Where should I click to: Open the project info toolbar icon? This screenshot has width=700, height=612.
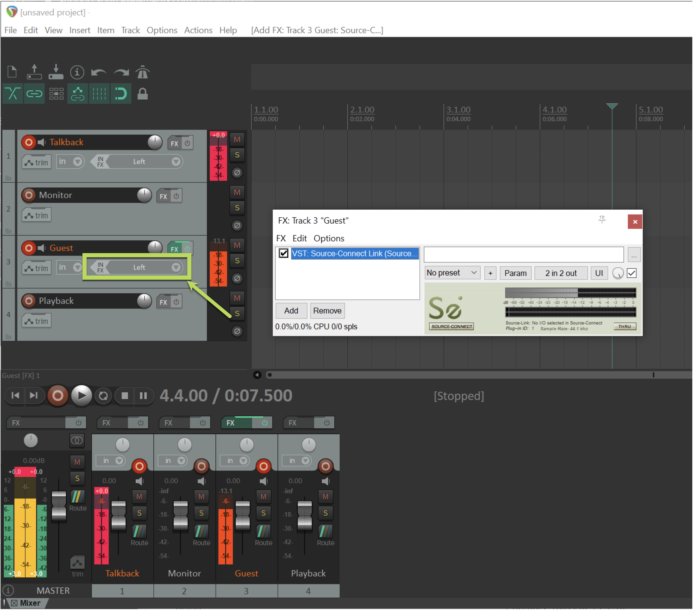(x=77, y=72)
